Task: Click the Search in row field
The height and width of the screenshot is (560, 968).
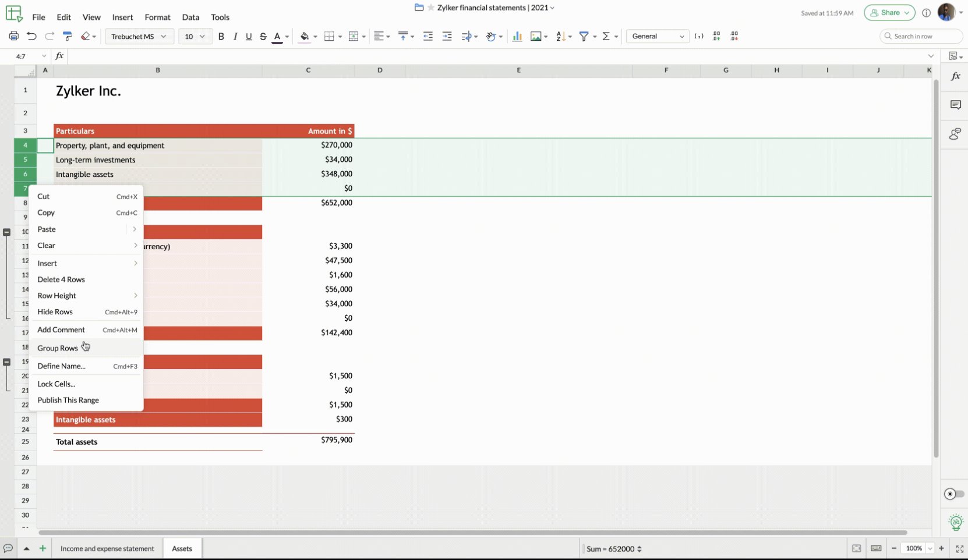Action: click(x=920, y=36)
